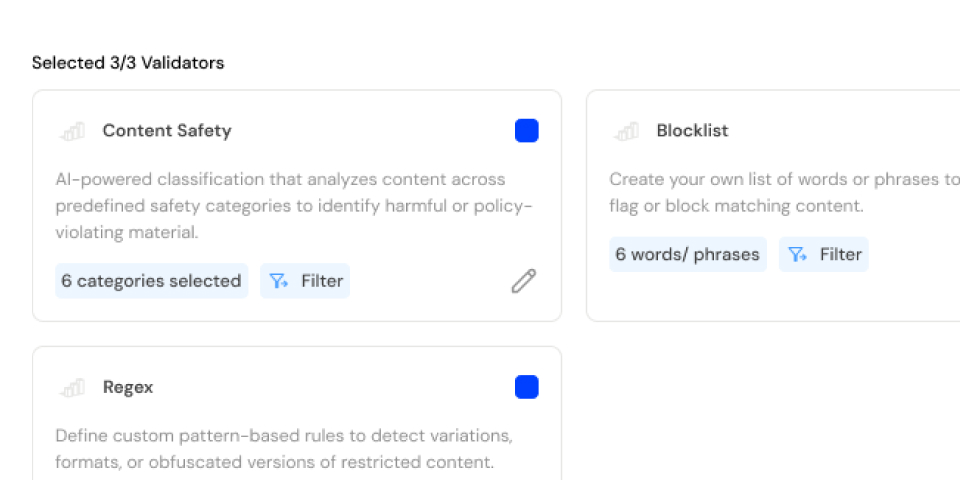Image resolution: width=960 pixels, height=480 pixels.
Task: Click the Content Safety bar chart icon
Action: [x=72, y=131]
